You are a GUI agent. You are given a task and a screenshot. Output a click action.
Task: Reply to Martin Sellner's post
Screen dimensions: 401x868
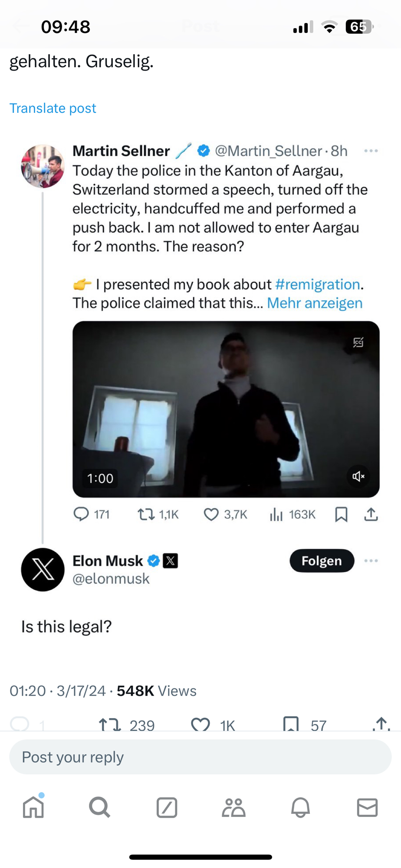tap(81, 514)
